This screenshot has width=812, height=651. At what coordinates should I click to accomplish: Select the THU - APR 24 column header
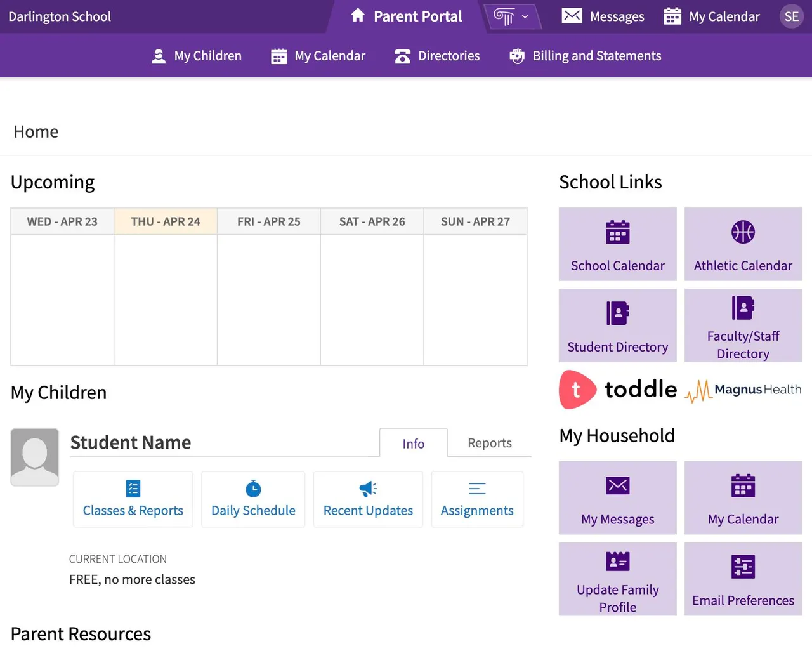[166, 221]
